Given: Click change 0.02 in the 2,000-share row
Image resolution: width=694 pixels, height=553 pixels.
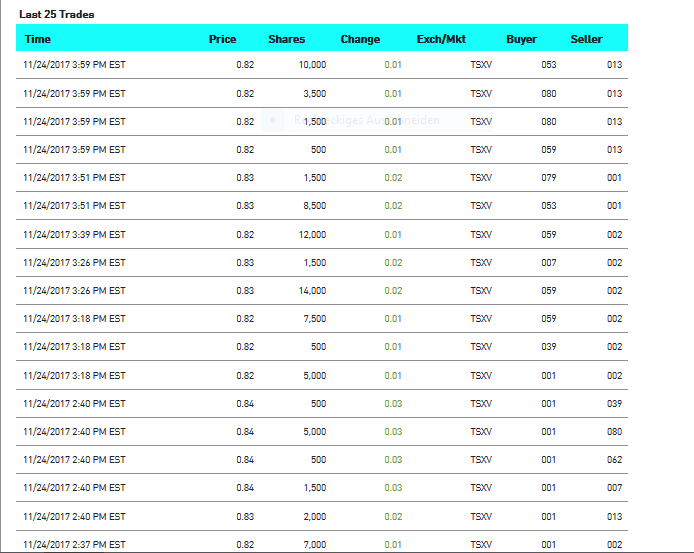Looking at the screenshot, I should (393, 517).
